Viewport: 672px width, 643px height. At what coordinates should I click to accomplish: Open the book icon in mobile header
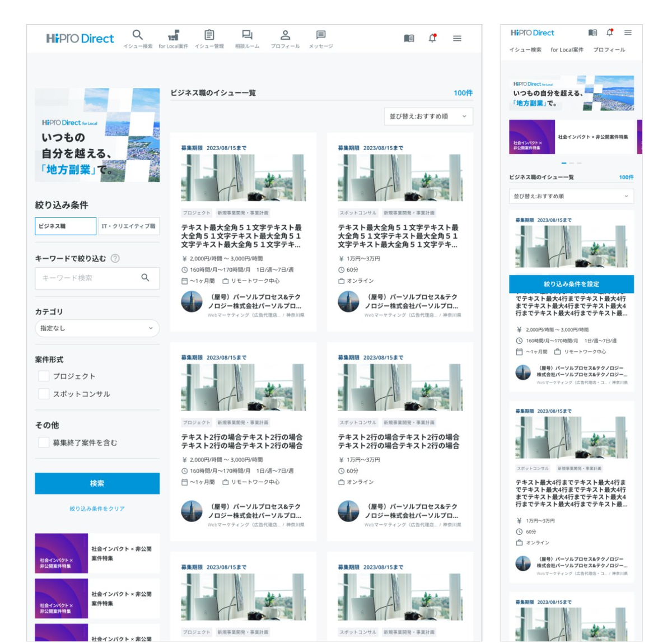592,32
